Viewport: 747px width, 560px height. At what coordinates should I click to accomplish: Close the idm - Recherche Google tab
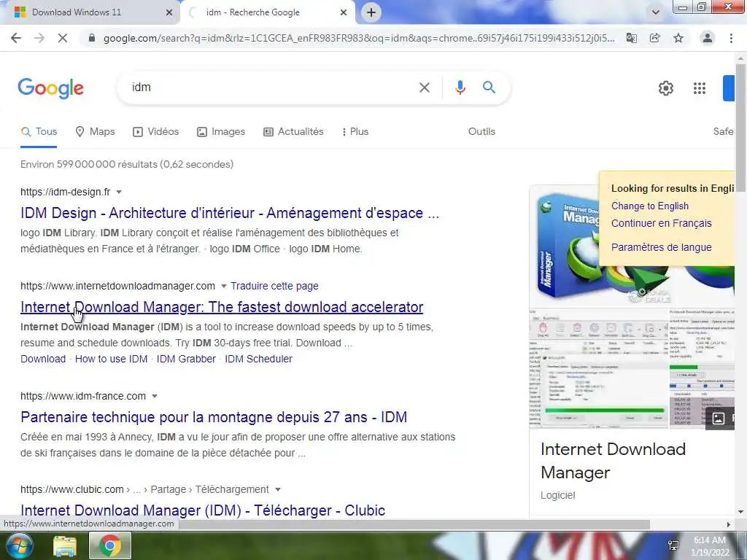344,12
